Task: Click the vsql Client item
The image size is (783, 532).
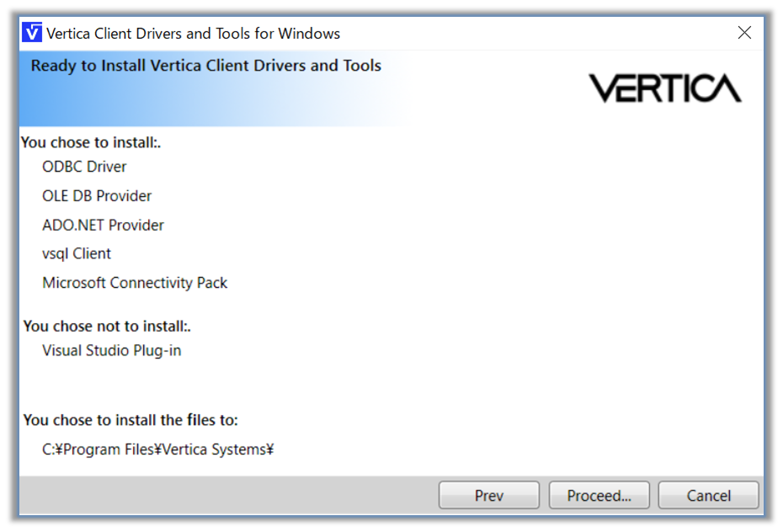Action: pos(77,253)
